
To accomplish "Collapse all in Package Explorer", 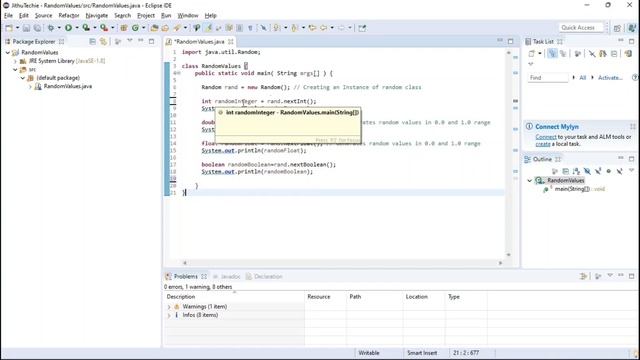I will point(93,41).
